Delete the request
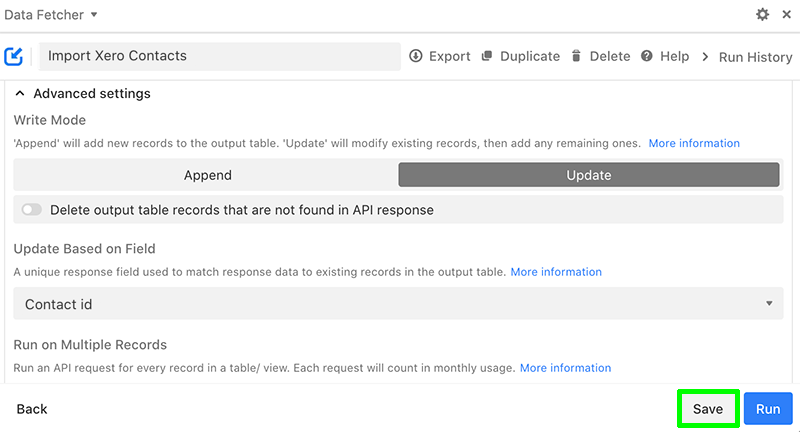The image size is (800, 432). point(601,56)
